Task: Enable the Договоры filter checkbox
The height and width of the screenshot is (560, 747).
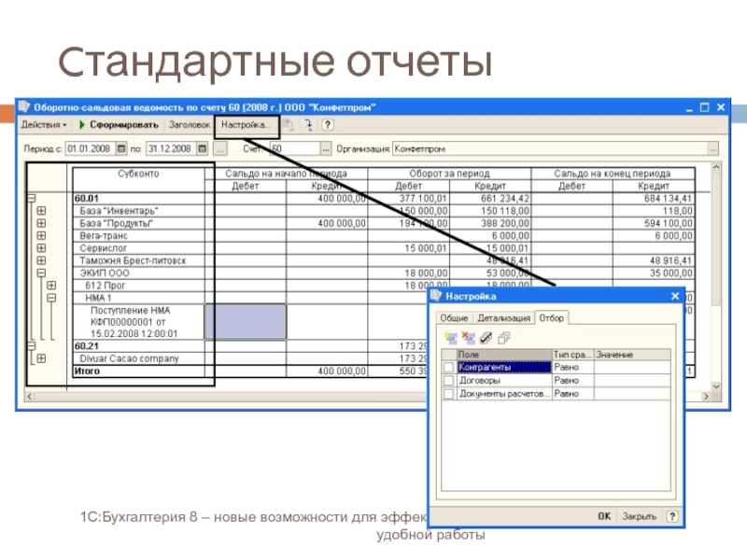Action: point(448,381)
